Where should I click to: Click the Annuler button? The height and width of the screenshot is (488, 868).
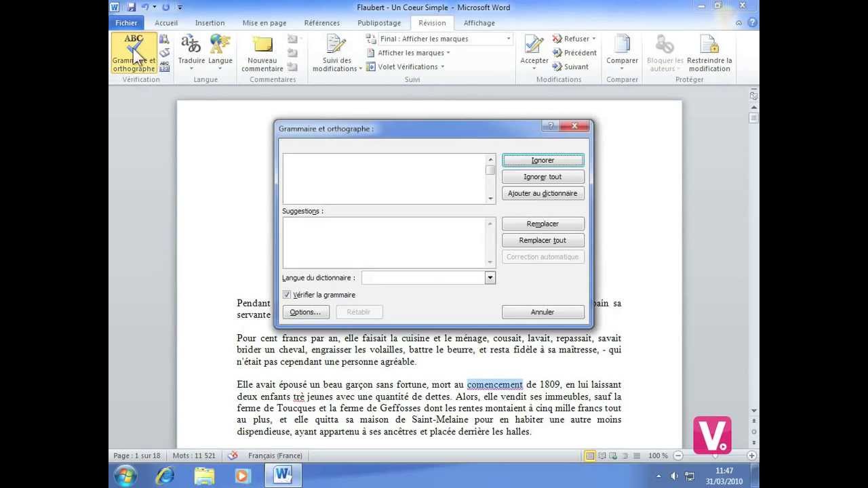coord(542,312)
